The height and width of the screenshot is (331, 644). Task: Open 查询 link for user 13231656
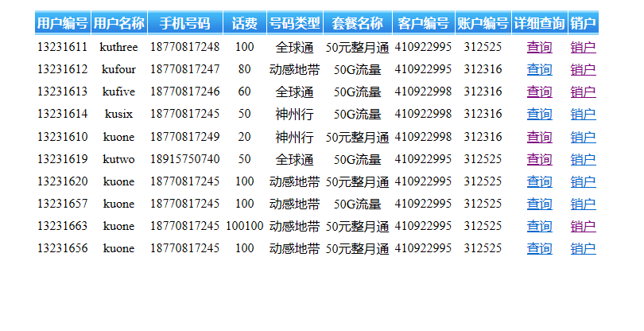pos(539,248)
